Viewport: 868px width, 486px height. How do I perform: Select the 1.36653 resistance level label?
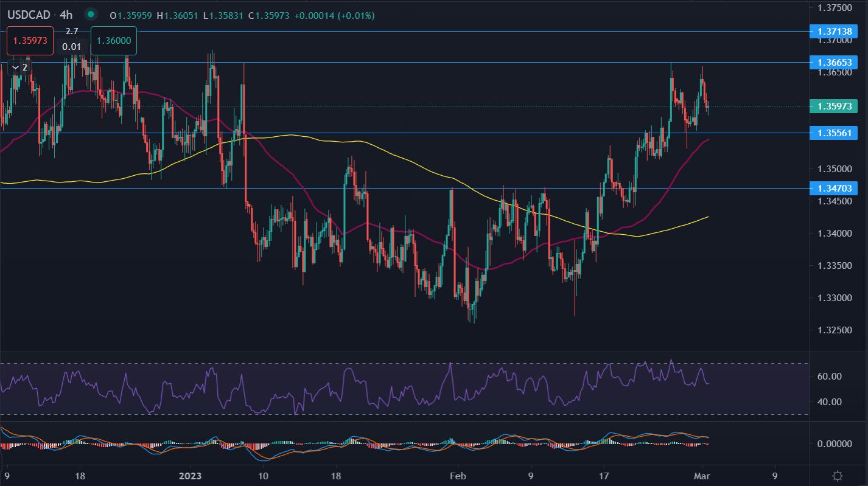pos(833,62)
